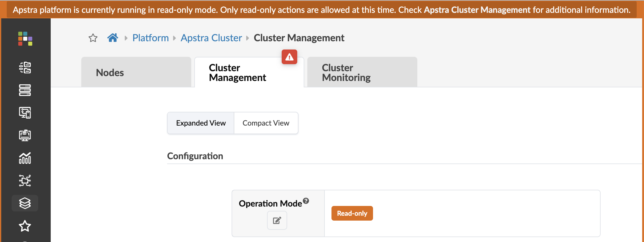Open the Design sidebar icon
This screenshot has width=644, height=242.
point(25,113)
